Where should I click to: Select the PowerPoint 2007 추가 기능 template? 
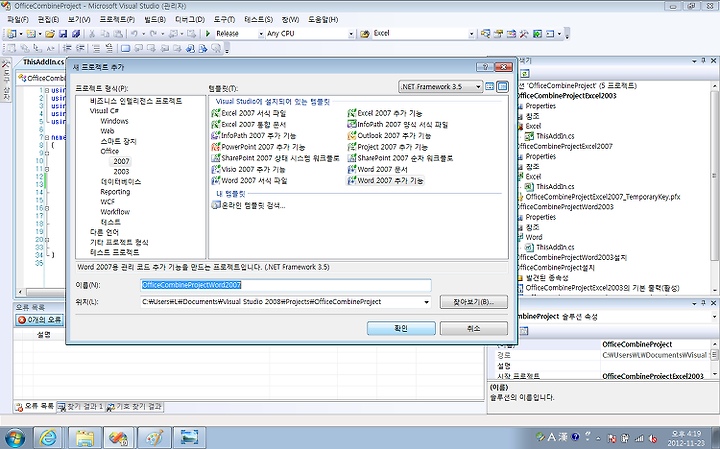point(258,147)
